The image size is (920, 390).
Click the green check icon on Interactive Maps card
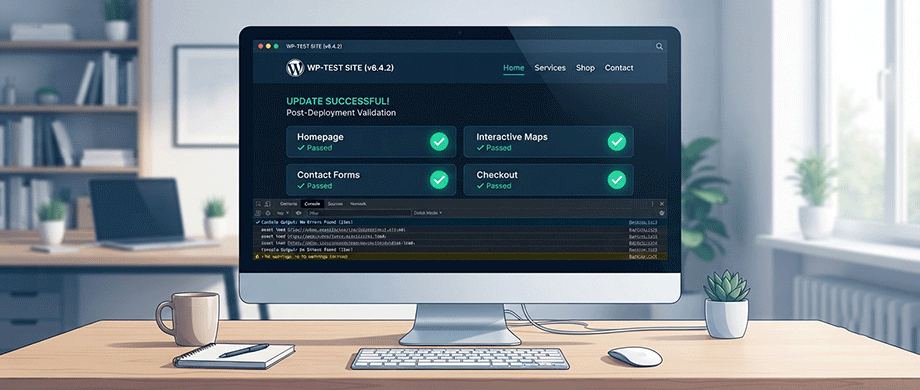616,141
